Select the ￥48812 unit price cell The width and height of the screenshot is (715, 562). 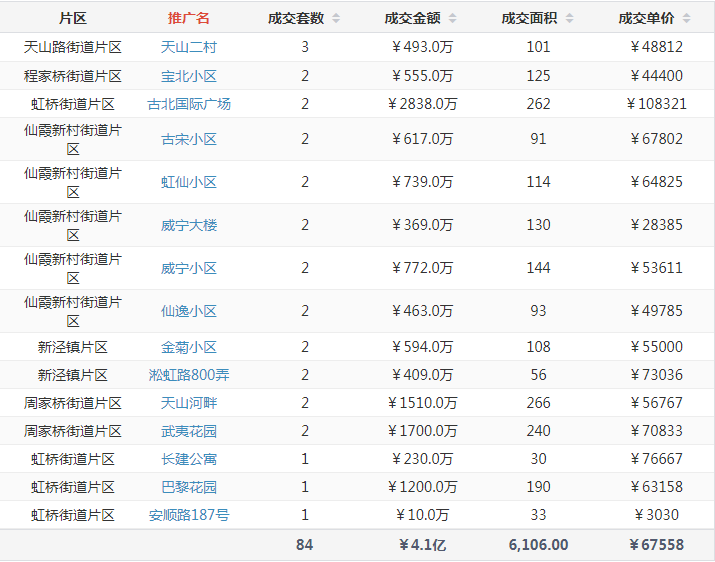[656, 47]
